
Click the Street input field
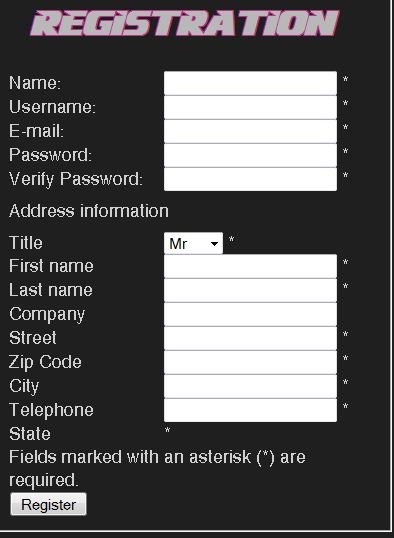pos(251,338)
